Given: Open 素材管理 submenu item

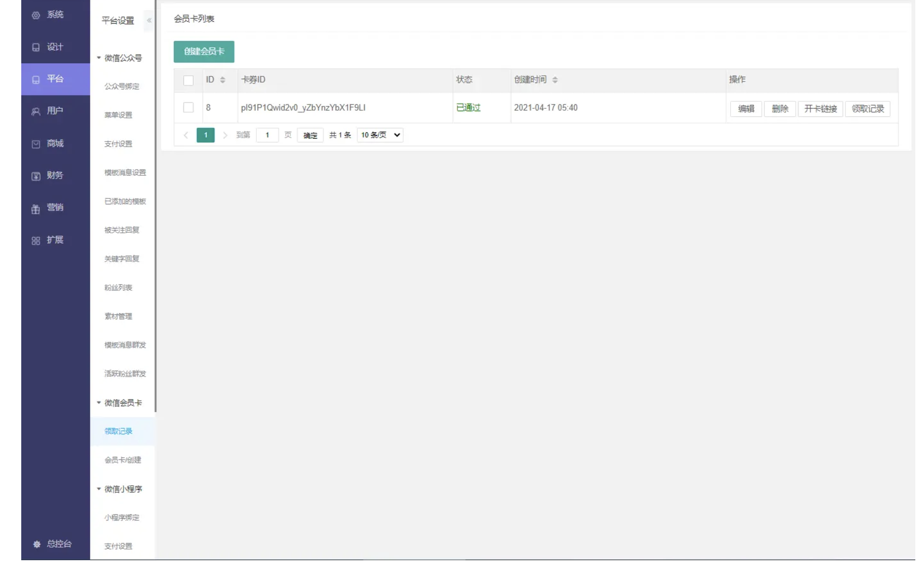Looking at the screenshot, I should (x=118, y=316).
